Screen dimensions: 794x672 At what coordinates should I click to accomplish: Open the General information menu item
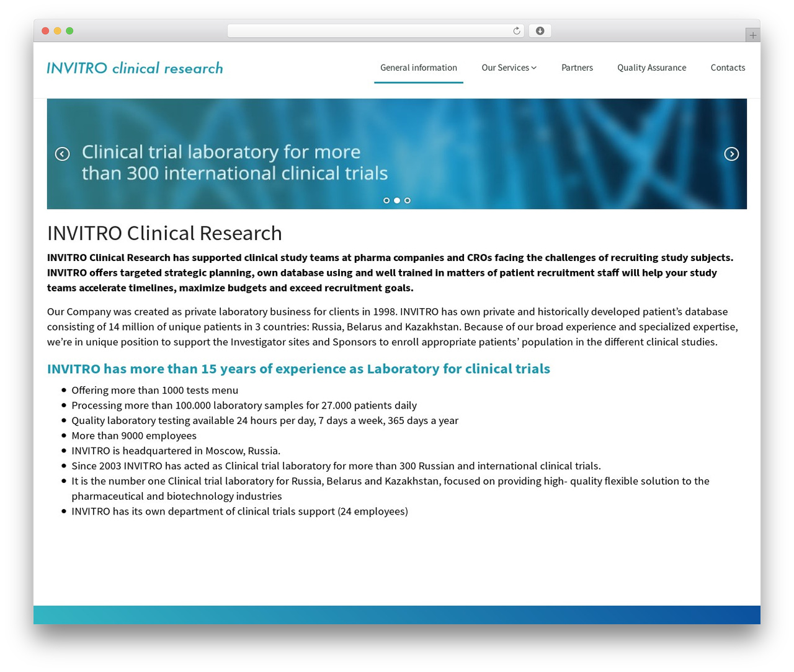pos(419,68)
